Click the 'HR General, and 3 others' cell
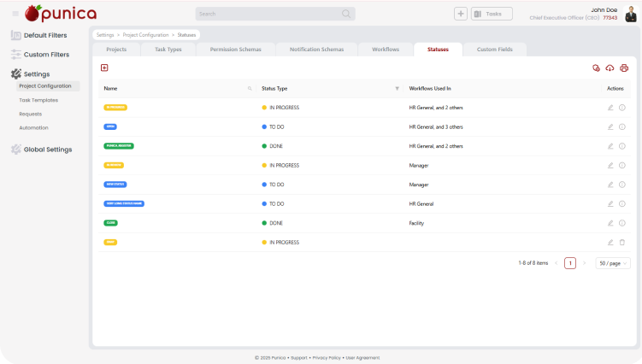Viewport: 642px width, 364px height. 436,127
